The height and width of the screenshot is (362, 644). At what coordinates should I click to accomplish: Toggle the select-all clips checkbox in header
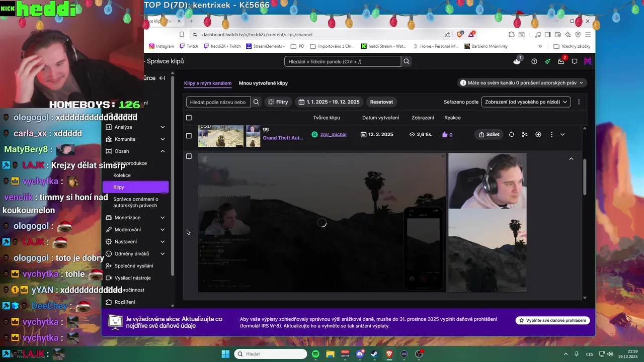(x=189, y=118)
